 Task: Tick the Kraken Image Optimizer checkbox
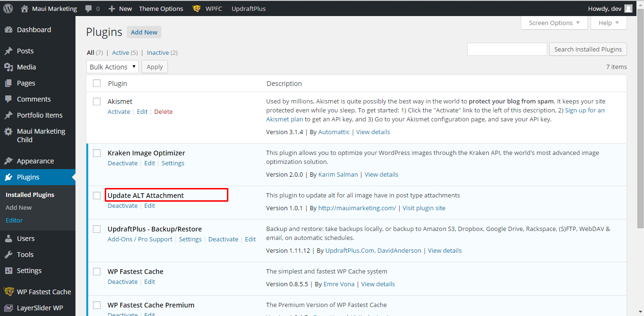(97, 153)
